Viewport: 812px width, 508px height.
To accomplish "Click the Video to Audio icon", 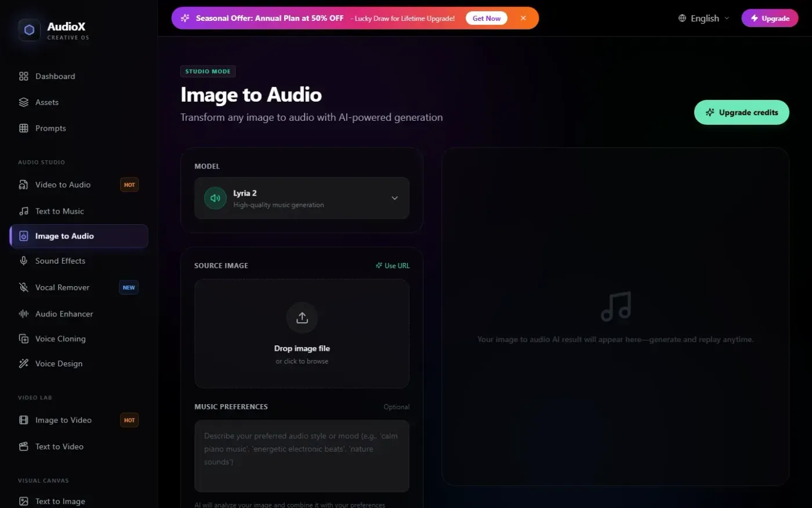I will coord(24,185).
